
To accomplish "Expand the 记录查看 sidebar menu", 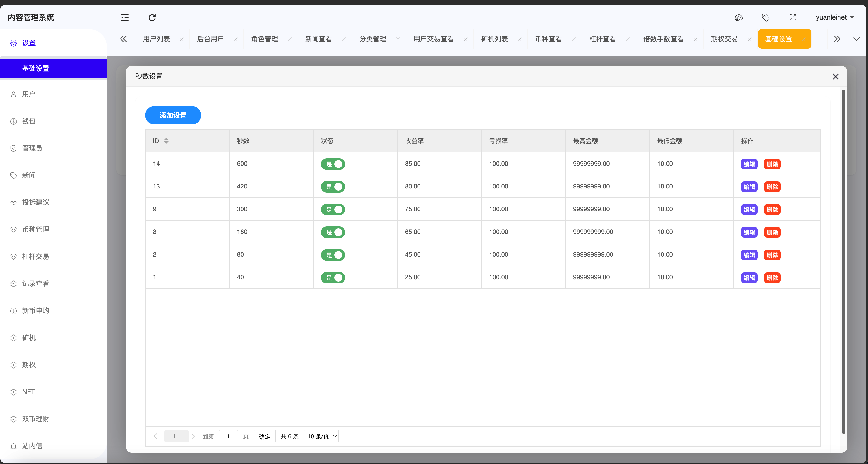I will click(x=54, y=283).
